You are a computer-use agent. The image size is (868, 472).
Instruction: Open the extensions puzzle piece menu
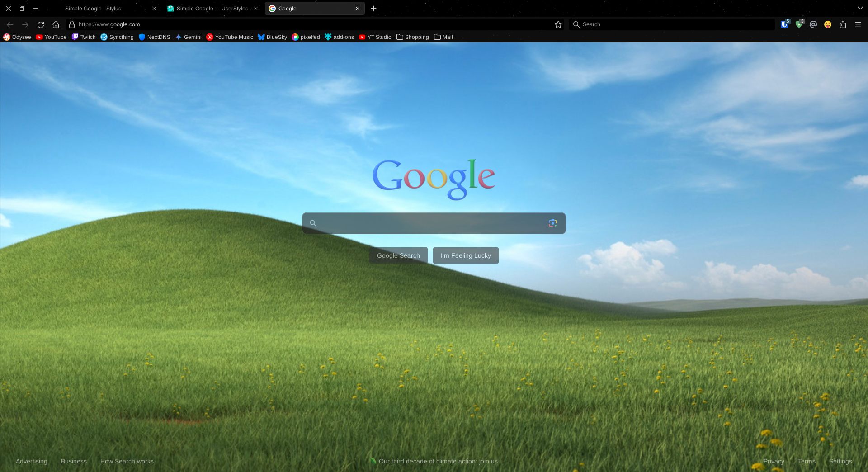click(843, 24)
